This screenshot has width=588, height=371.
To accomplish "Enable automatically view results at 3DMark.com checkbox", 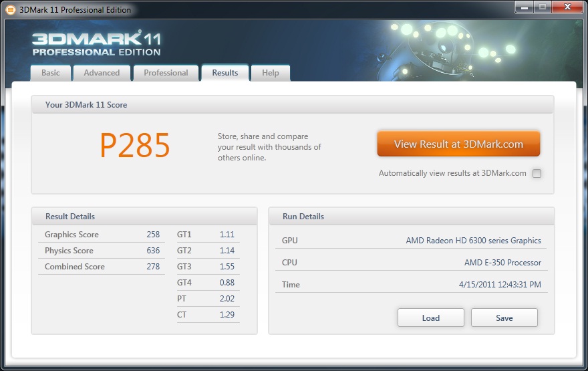I will (x=537, y=173).
